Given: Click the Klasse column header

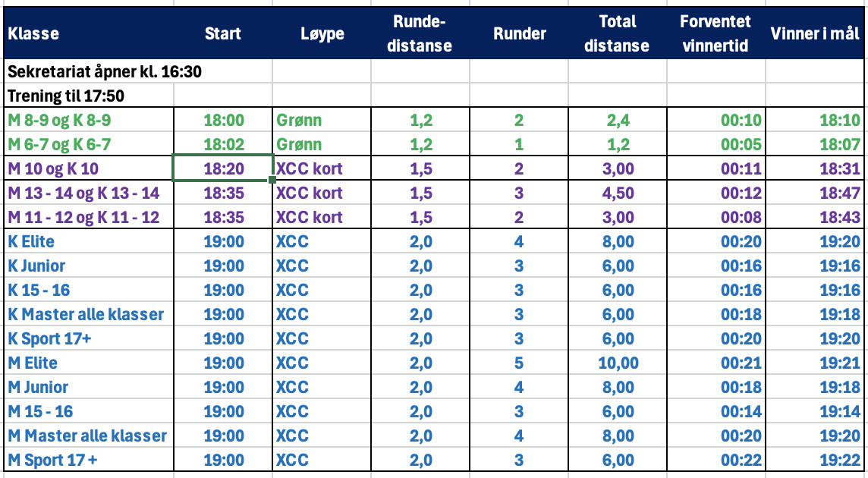Looking at the screenshot, I should point(33,34).
